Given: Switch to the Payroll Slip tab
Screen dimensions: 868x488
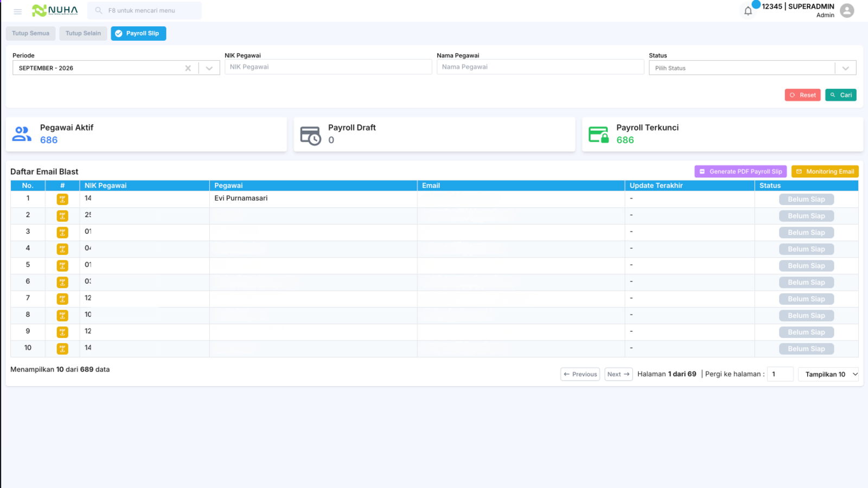Looking at the screenshot, I should 138,34.
